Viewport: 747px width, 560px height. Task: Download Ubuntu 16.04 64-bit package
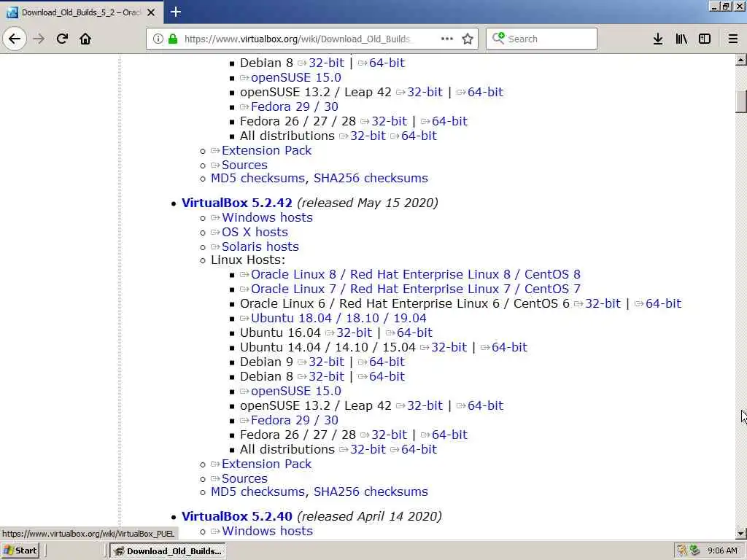[x=414, y=332]
